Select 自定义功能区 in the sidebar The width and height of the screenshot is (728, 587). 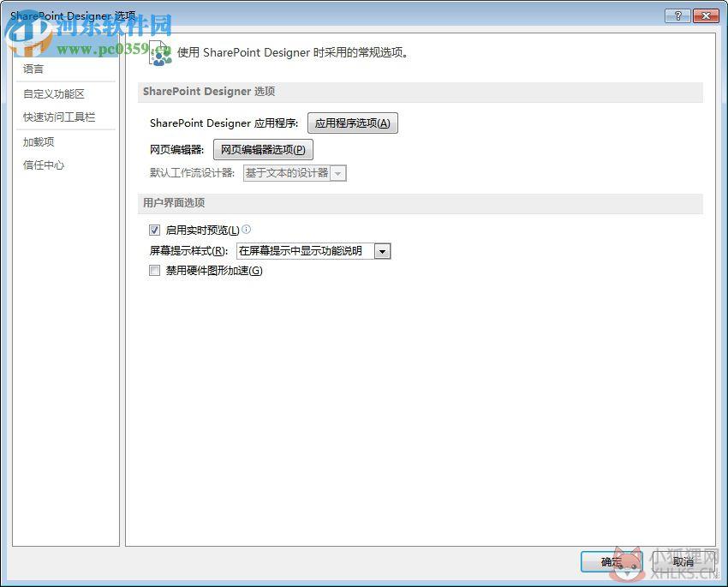pos(54,94)
